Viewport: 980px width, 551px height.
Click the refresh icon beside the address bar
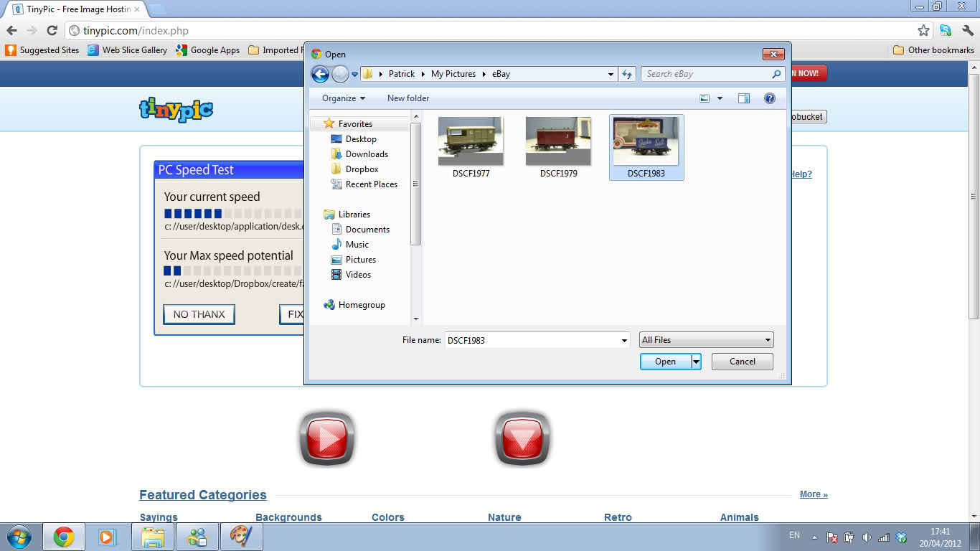click(x=50, y=30)
